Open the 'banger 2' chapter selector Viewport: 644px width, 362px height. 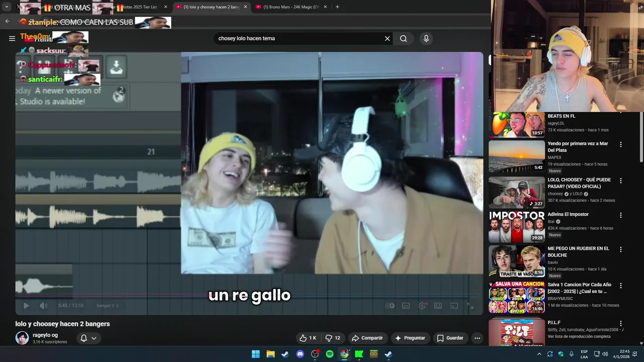click(109, 305)
